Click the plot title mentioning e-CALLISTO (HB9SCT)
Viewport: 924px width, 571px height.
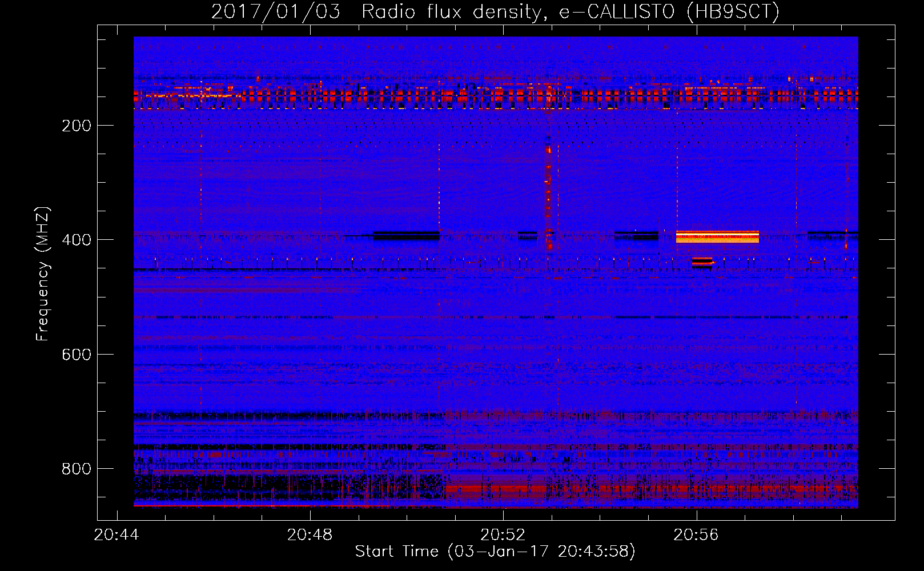coord(495,11)
